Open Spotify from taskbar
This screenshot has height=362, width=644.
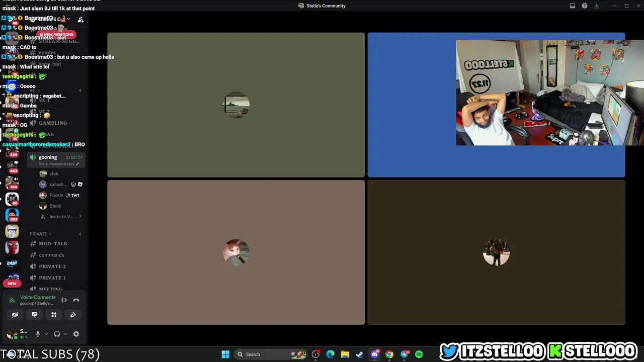(419, 354)
